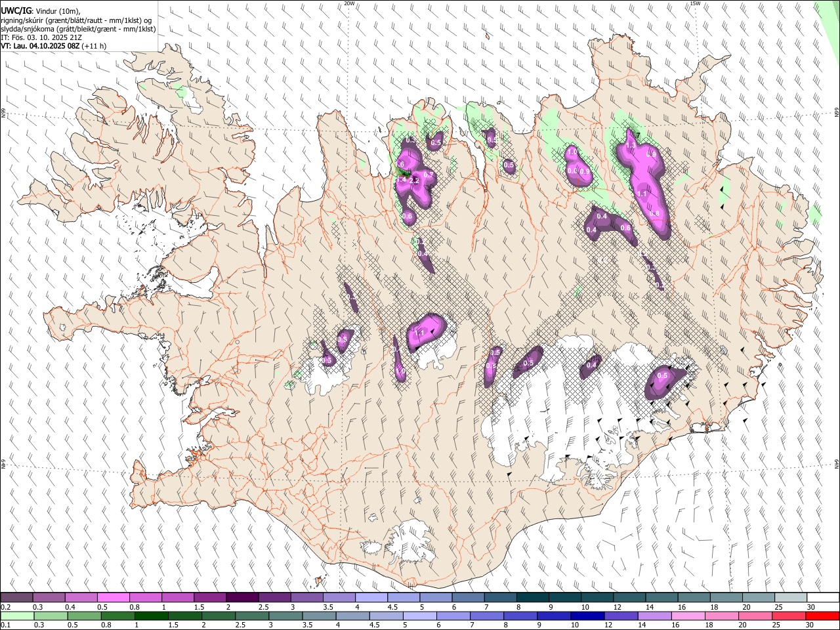The height and width of the screenshot is (630, 840).
Task: Pick the pink 16–18 rain legend swatch
Action: pyautogui.click(x=688, y=616)
